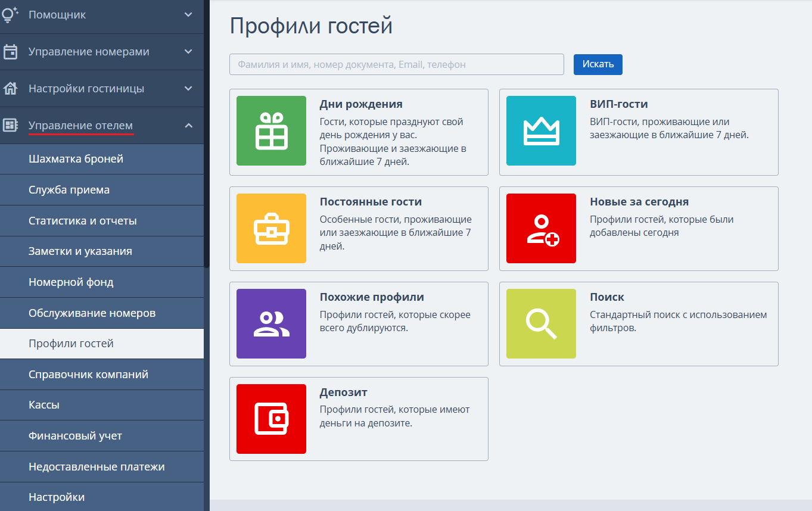This screenshot has width=812, height=511.
Task: Click the Депозит card heading
Action: tap(344, 392)
